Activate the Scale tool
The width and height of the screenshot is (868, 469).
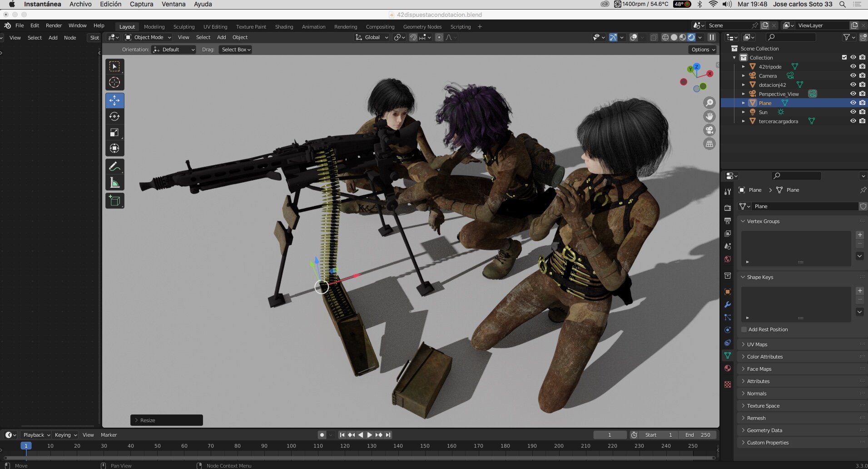click(x=114, y=133)
